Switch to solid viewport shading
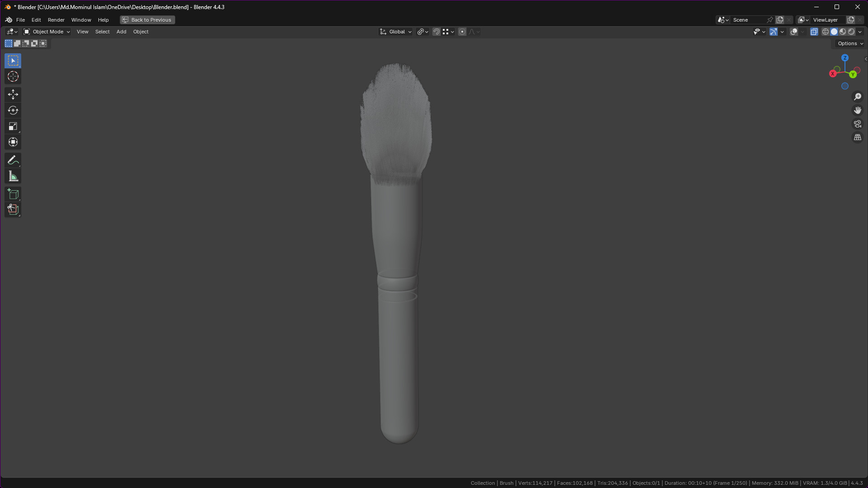 [x=834, y=32]
